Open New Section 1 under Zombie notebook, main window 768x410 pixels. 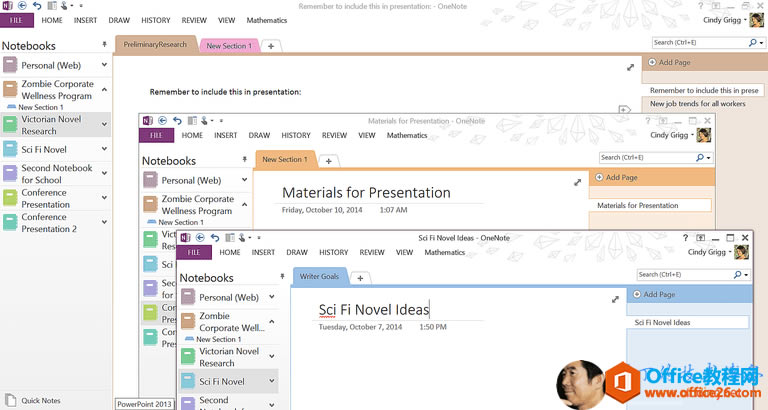pos(41,107)
